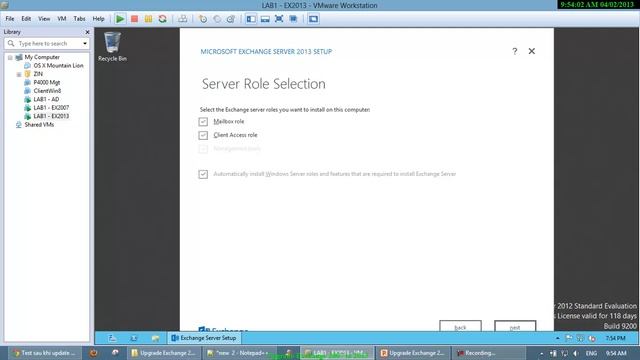Viewport: 640px width, 360px height.
Task: Toggle Automatically install Windows Server roles checkbox
Action: coord(203,174)
